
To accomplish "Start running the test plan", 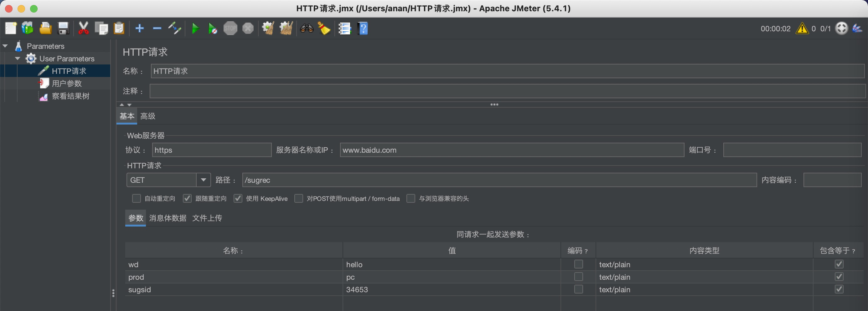I will pos(195,28).
